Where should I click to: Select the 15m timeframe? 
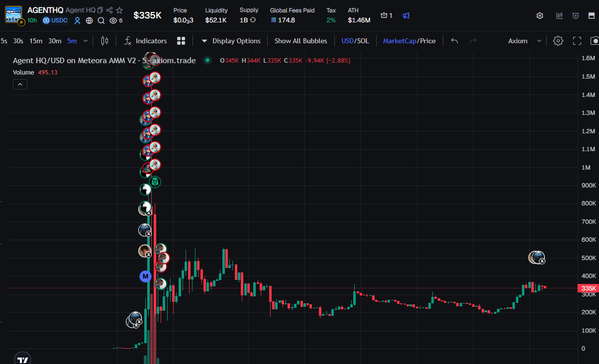coord(35,41)
